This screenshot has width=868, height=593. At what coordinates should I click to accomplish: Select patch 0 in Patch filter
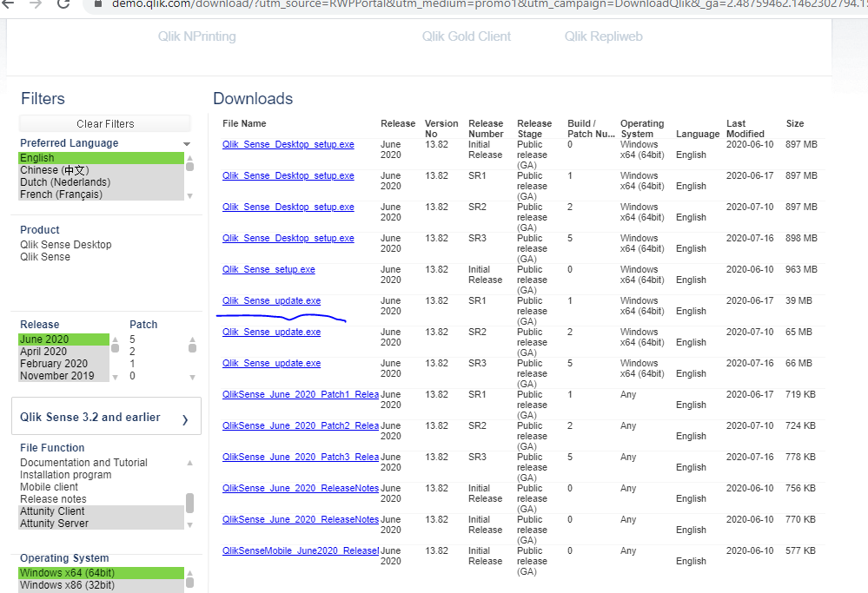click(132, 376)
